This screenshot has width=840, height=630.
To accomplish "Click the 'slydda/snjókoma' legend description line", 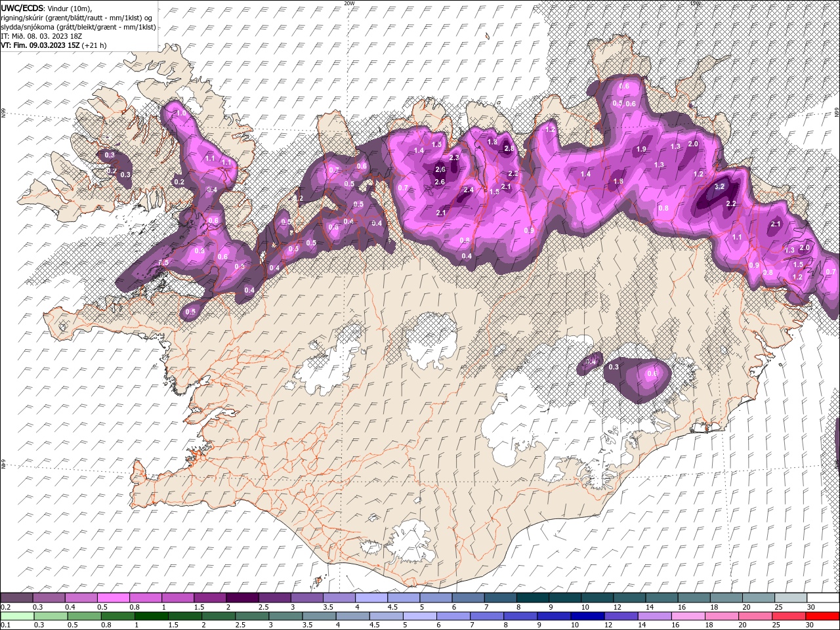I will pos(79,27).
